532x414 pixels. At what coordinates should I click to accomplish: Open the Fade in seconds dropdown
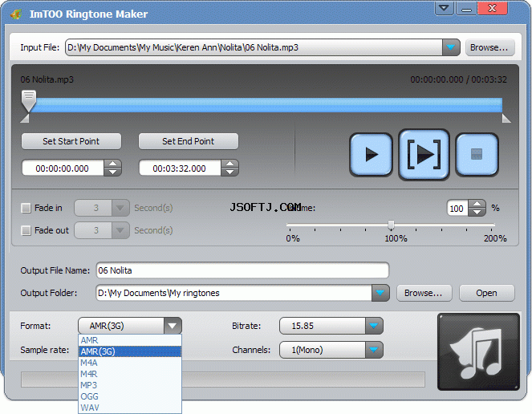(x=120, y=208)
